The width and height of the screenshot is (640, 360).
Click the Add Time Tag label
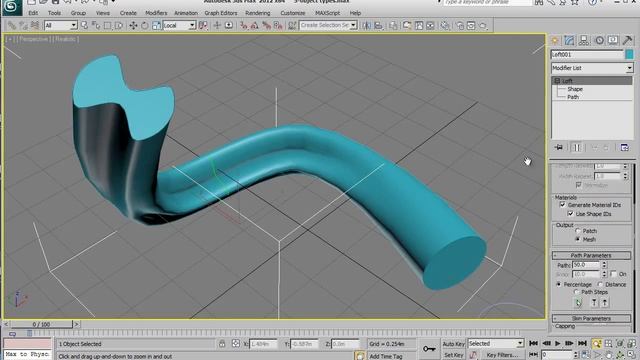pos(386,356)
